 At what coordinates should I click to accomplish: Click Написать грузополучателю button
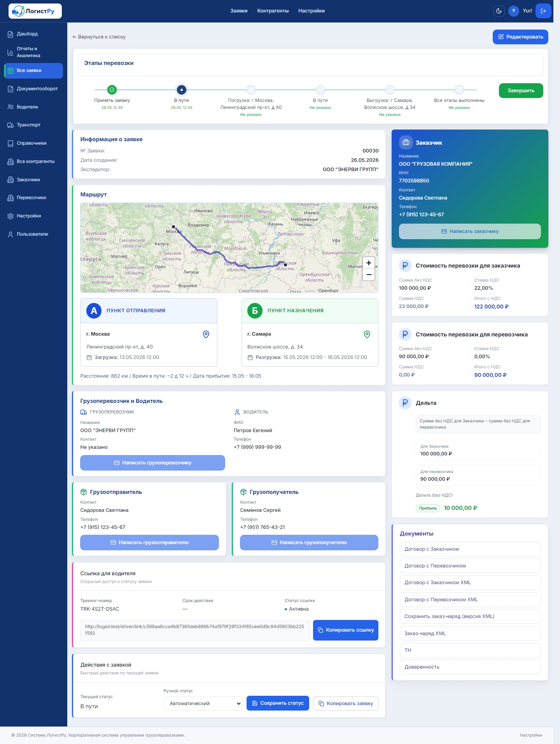coord(309,543)
